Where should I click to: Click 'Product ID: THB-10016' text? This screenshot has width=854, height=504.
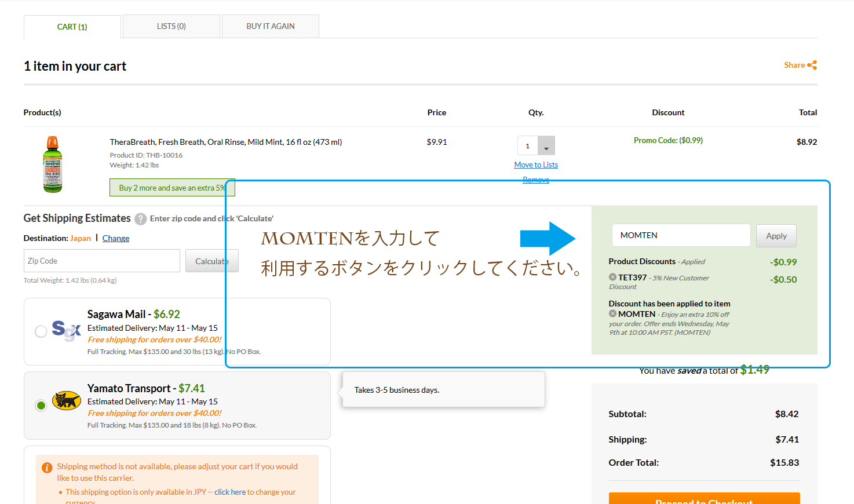pos(146,155)
